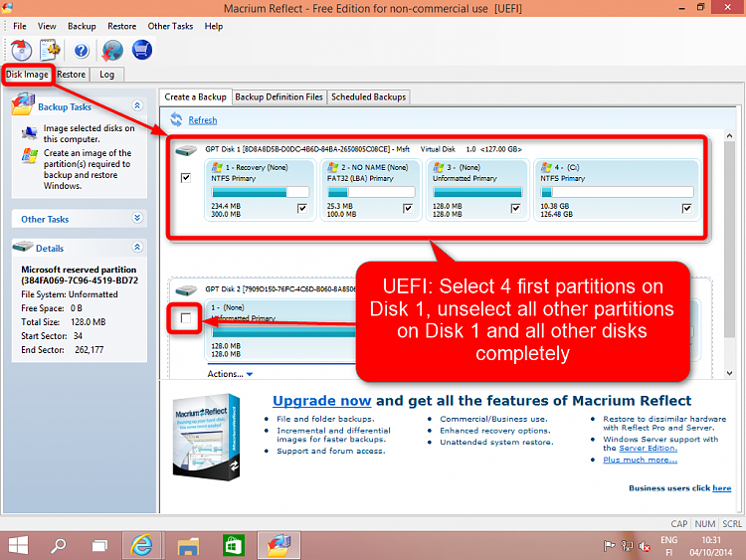This screenshot has width=746, height=560.
Task: Click Create an image of Windows partitions
Action: pyautogui.click(x=88, y=169)
